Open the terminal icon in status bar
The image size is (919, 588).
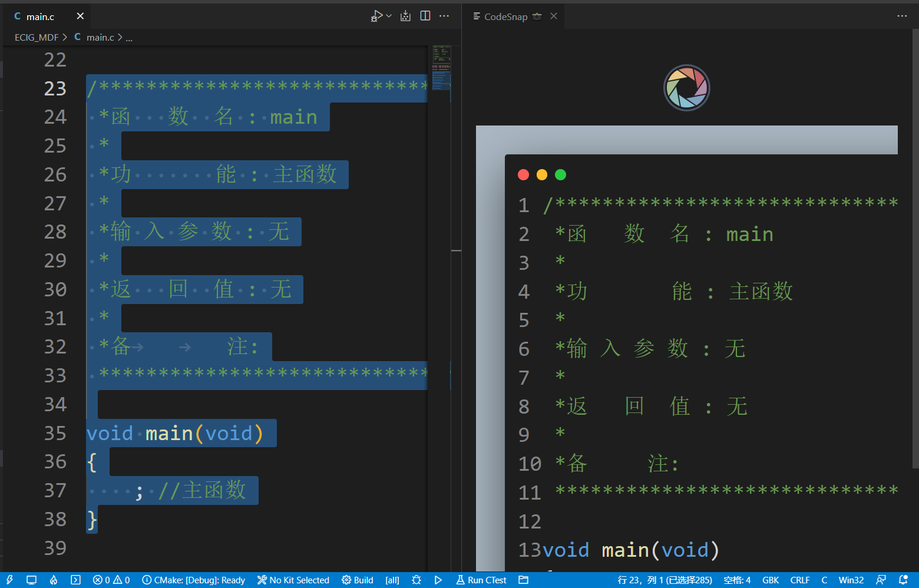click(75, 580)
